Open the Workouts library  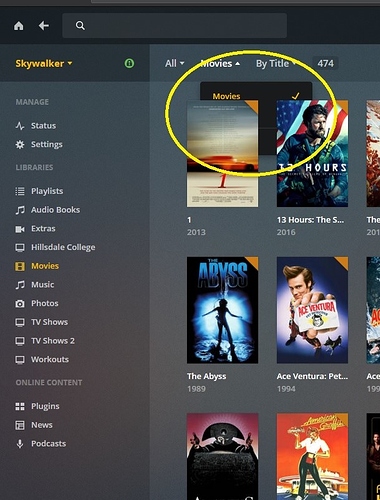click(x=50, y=359)
